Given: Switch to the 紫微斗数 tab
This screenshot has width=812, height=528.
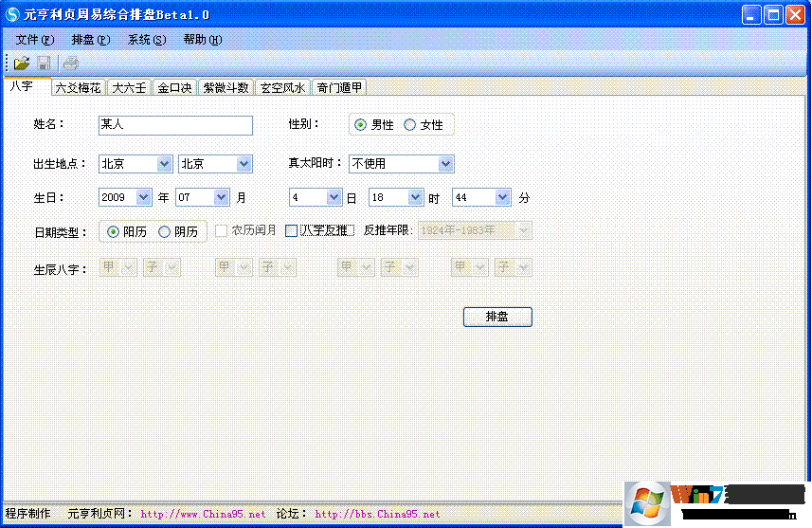Looking at the screenshot, I should point(226,87).
